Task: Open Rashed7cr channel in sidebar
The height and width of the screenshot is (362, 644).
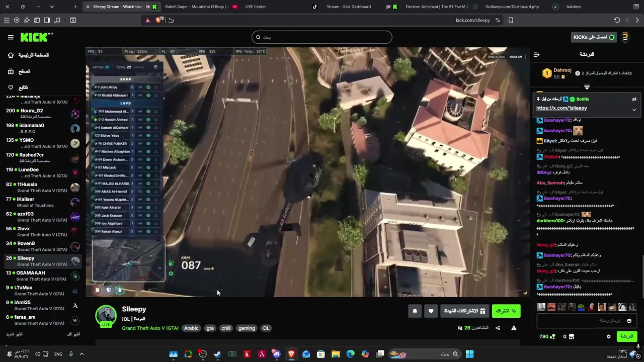Action: 42,158
